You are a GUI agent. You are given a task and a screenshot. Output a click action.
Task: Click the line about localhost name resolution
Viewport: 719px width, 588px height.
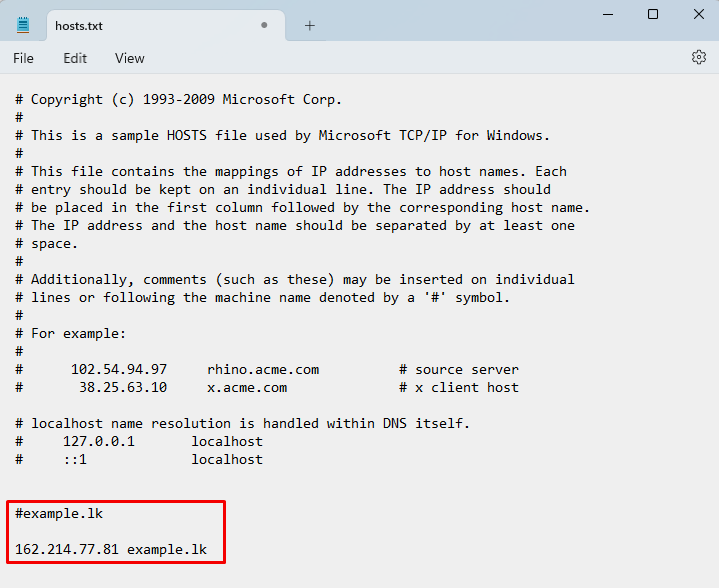tap(243, 423)
